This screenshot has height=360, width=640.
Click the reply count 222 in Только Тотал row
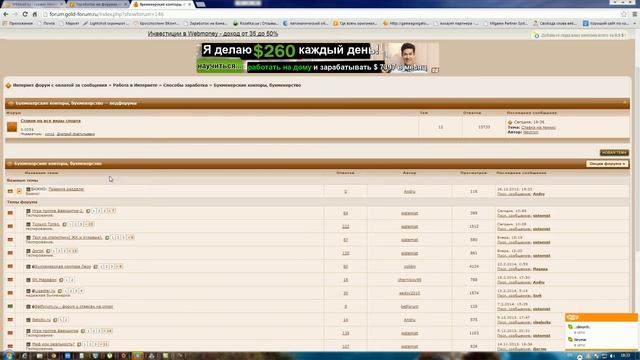click(346, 227)
